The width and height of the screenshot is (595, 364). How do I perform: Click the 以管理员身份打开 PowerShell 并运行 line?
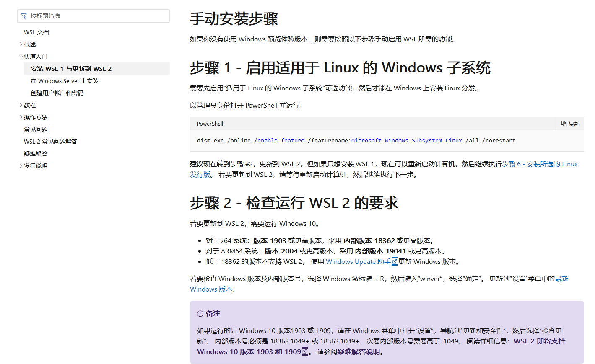(x=246, y=106)
